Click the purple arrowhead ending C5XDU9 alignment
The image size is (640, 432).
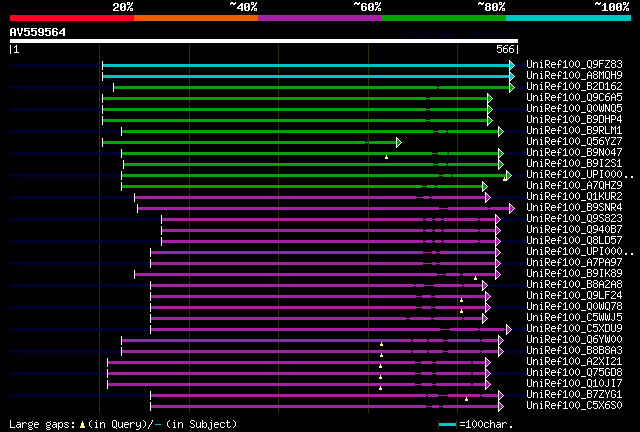tap(509, 330)
